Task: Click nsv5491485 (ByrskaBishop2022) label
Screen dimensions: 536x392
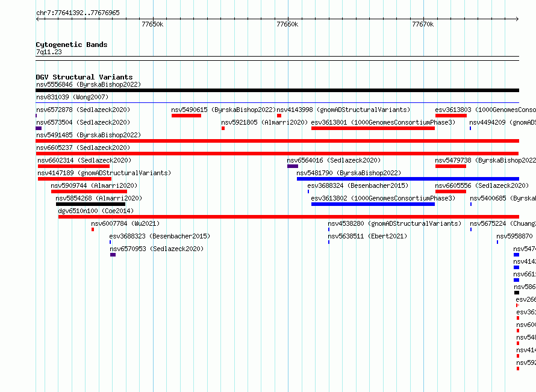Action: pyautogui.click(x=89, y=135)
